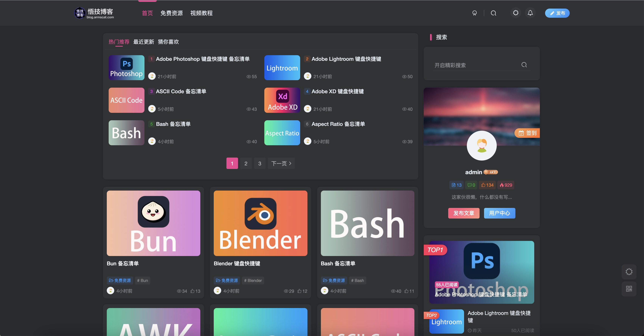The width and height of the screenshot is (644, 336).
Task: Click the admin username
Action: pyautogui.click(x=474, y=172)
